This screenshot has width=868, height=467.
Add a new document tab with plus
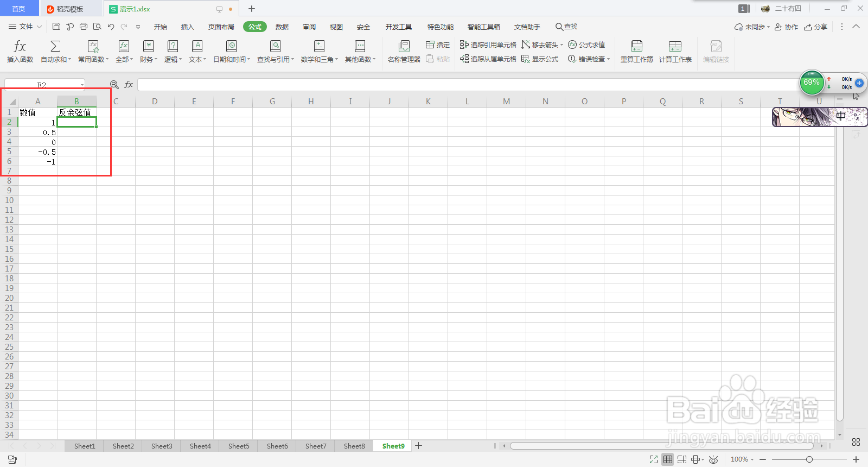point(252,9)
